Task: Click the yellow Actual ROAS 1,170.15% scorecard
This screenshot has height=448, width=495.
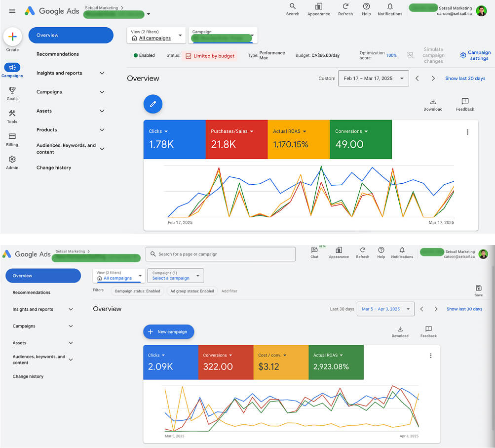Action: [299, 139]
